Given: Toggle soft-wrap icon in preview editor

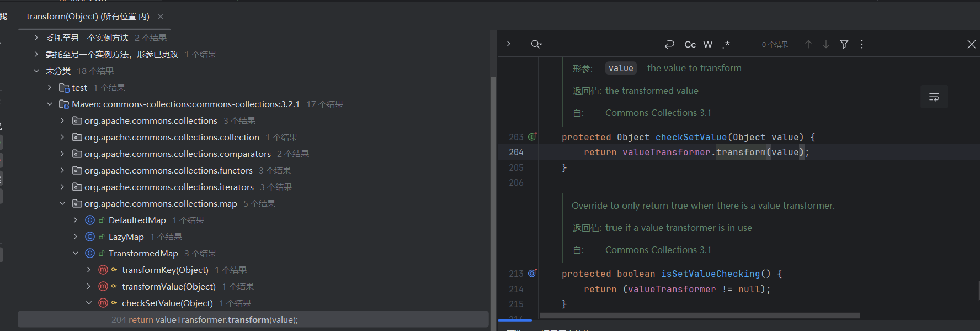Looking at the screenshot, I should [x=934, y=97].
